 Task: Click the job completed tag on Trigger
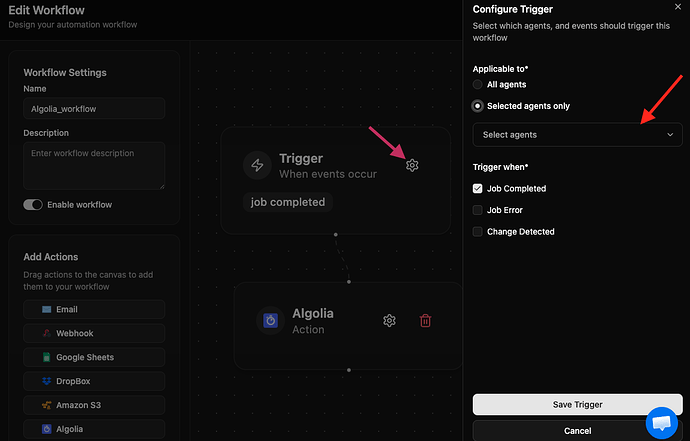point(288,202)
